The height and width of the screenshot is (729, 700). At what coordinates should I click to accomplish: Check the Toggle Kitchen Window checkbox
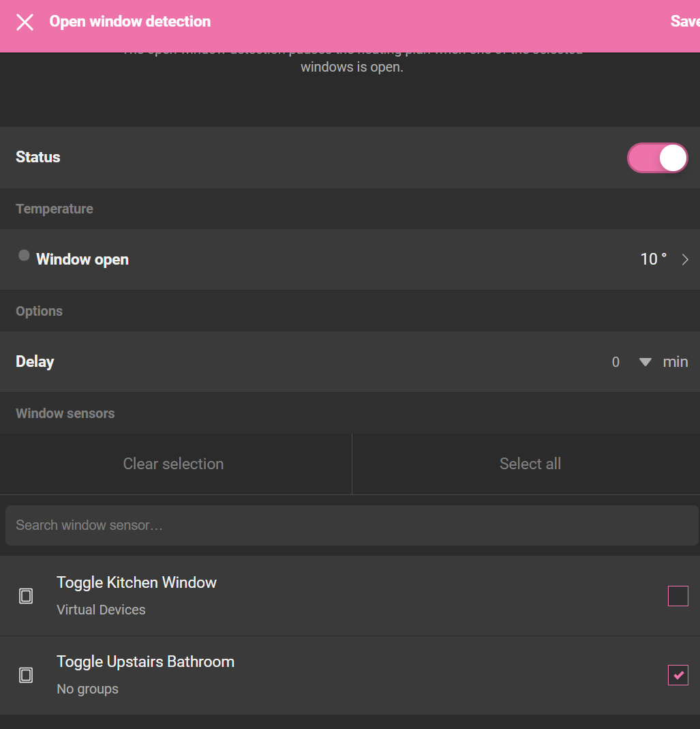[678, 596]
